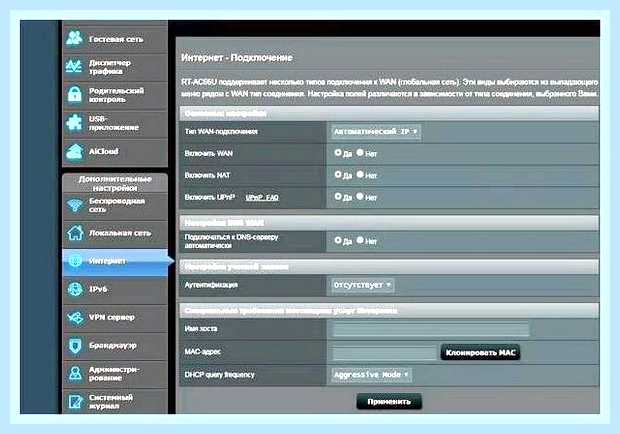This screenshot has height=434, width=620.
Task: Click the Parental Control (Родительский контроль) lock icon
Action: (74, 94)
